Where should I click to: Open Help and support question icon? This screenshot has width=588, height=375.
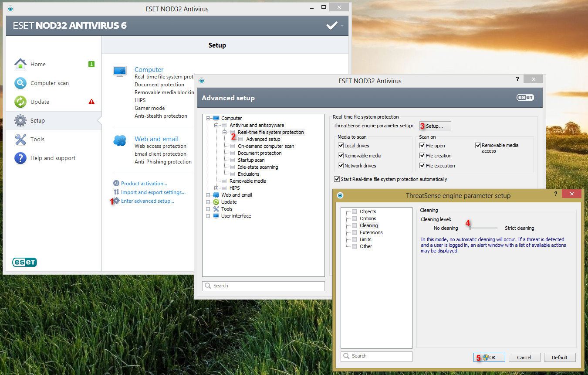20,158
